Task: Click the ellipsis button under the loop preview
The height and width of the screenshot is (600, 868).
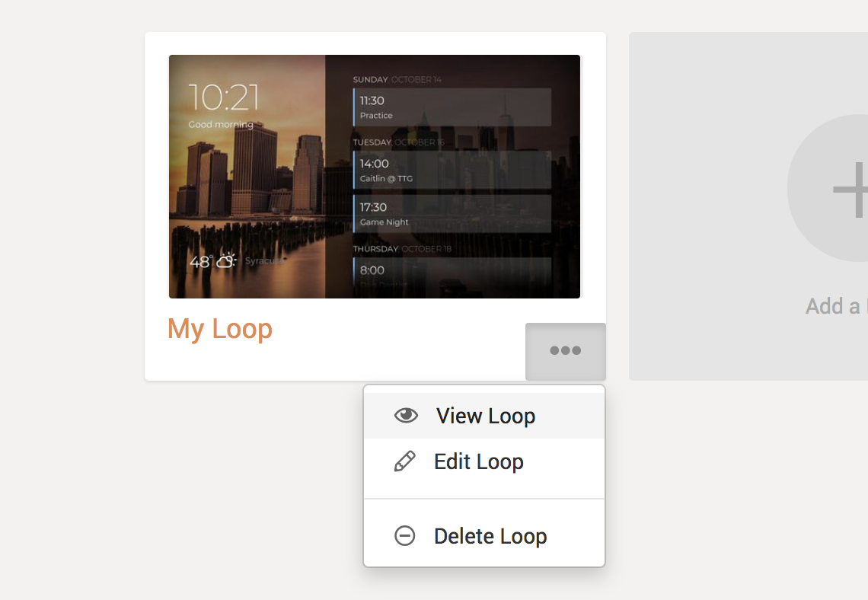Action: (565, 351)
